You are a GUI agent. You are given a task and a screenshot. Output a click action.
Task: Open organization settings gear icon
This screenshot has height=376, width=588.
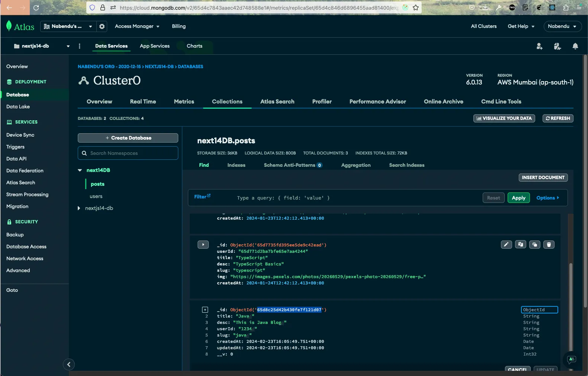[x=102, y=26]
